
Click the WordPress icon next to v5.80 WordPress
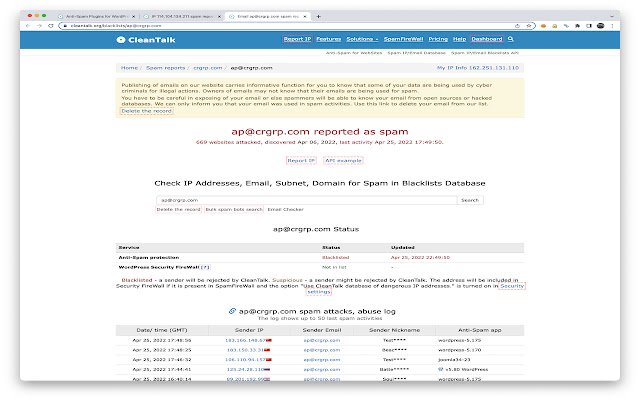(x=440, y=369)
